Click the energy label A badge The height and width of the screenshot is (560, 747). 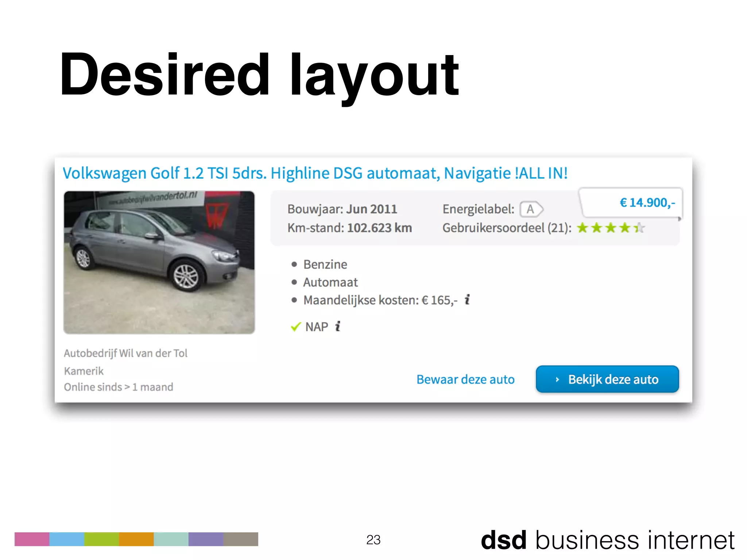click(531, 209)
